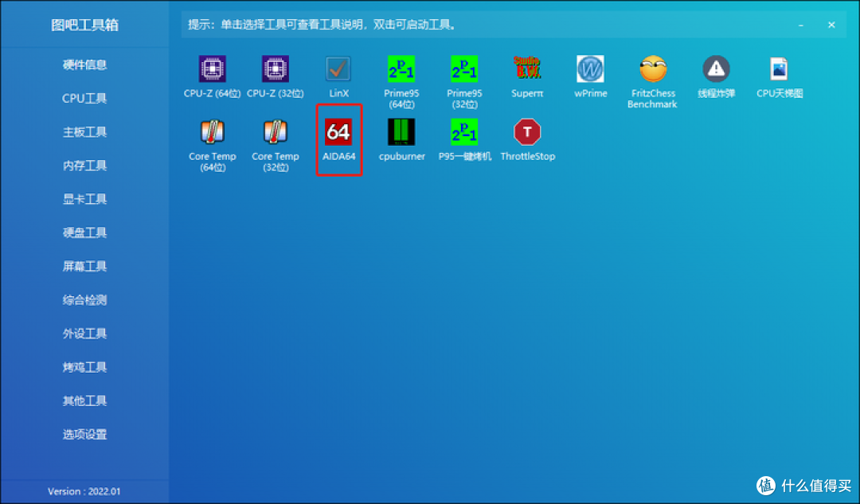Open 屏幕工具 sidebar category

click(84, 267)
